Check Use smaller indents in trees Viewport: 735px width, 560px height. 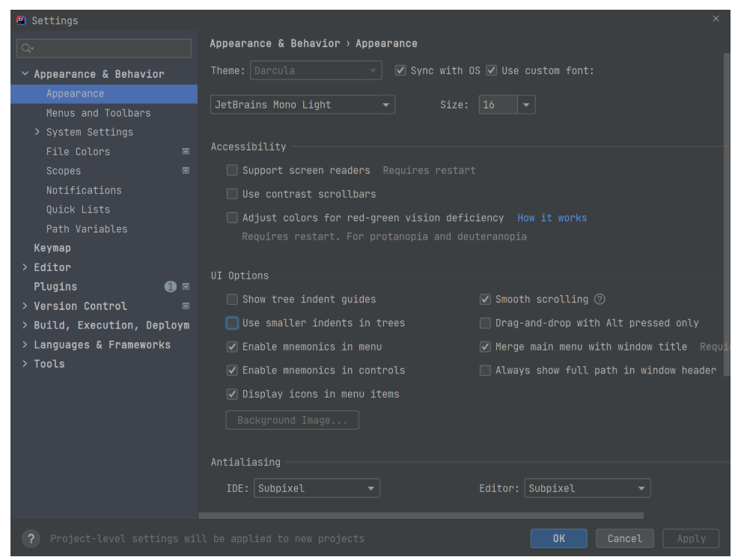[x=232, y=323]
